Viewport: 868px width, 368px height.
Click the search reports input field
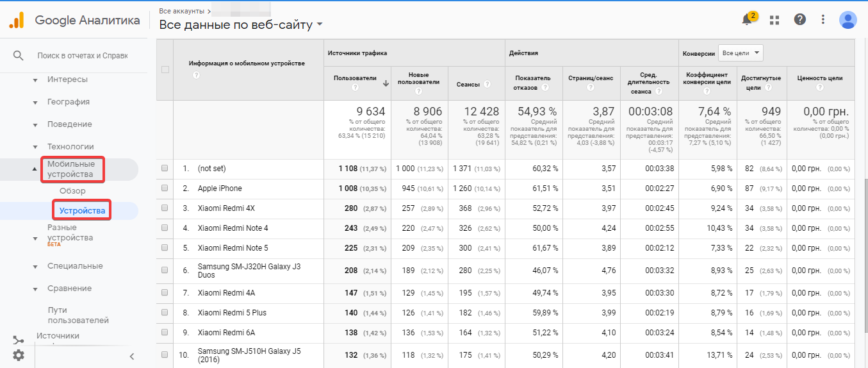[83, 56]
